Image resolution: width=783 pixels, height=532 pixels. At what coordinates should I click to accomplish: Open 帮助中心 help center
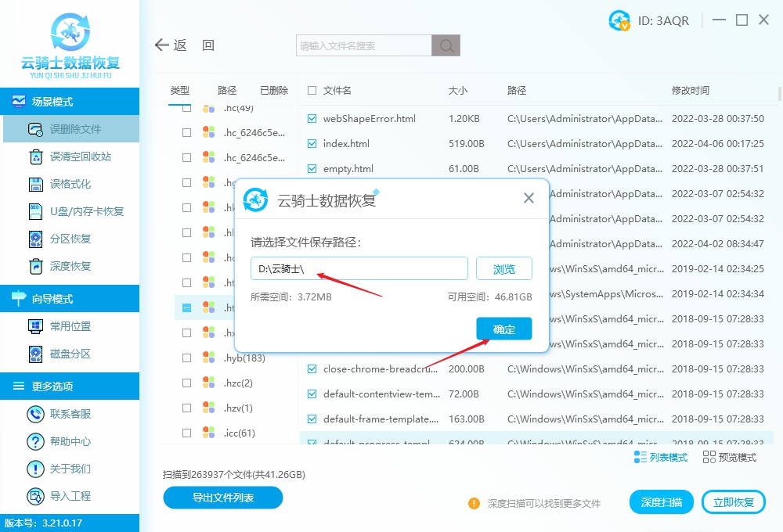tap(59, 441)
